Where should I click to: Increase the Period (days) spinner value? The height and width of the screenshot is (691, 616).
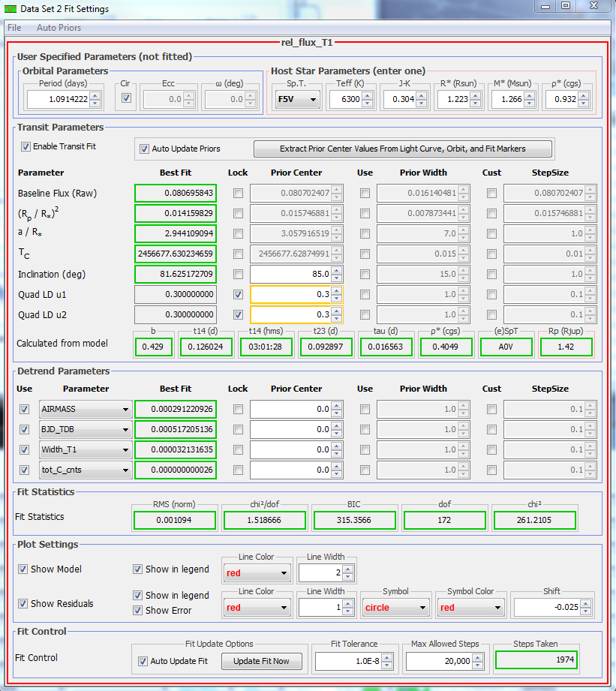pos(95,95)
